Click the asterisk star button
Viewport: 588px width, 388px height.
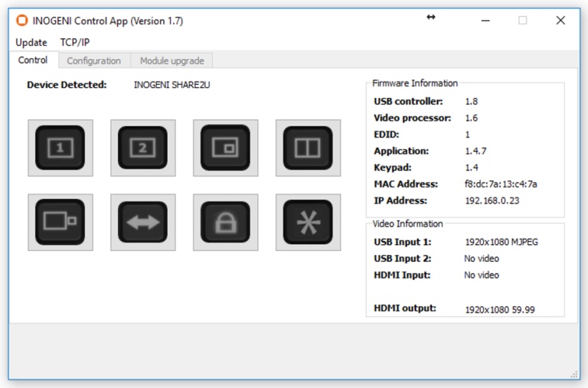[x=308, y=222]
